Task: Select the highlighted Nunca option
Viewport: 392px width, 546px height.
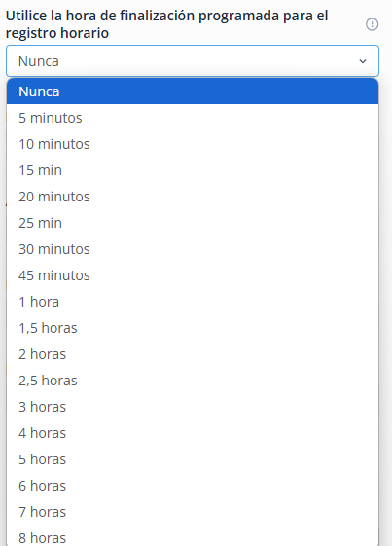Action: (x=193, y=91)
